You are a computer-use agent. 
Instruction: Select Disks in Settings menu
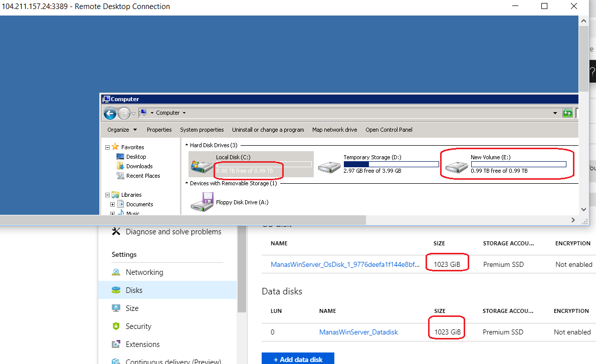tap(167, 290)
